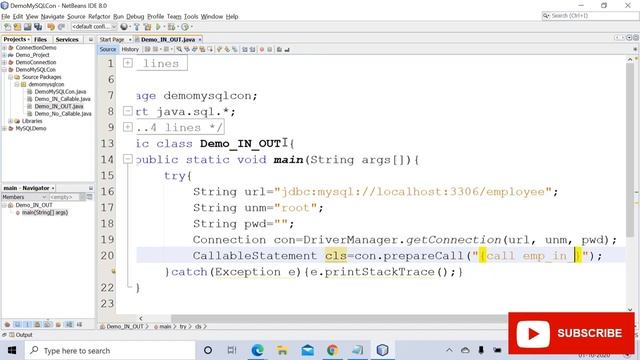
Task: Click the editor Find Selection magnifier icon
Action: pyautogui.click(x=179, y=49)
